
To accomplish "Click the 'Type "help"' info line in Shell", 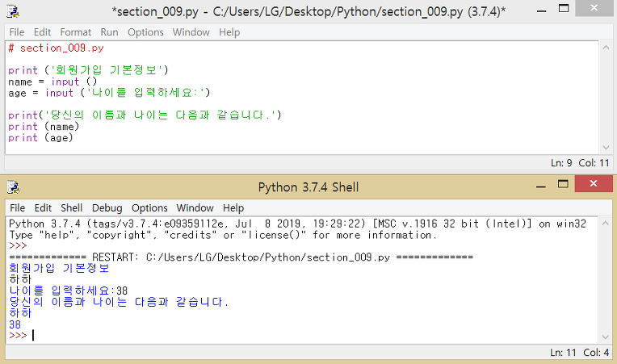I will 223,235.
